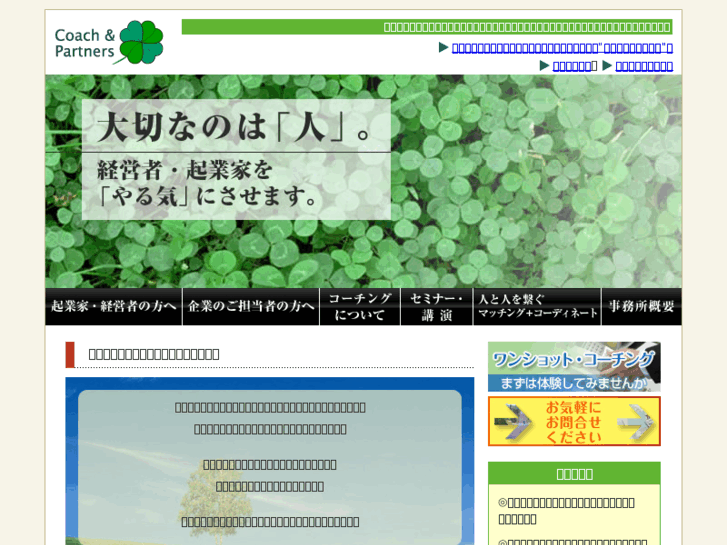This screenshot has width=727, height=545.
Task: Open the 起業家・経営者の方へ menu item
Action: pyautogui.click(x=114, y=307)
